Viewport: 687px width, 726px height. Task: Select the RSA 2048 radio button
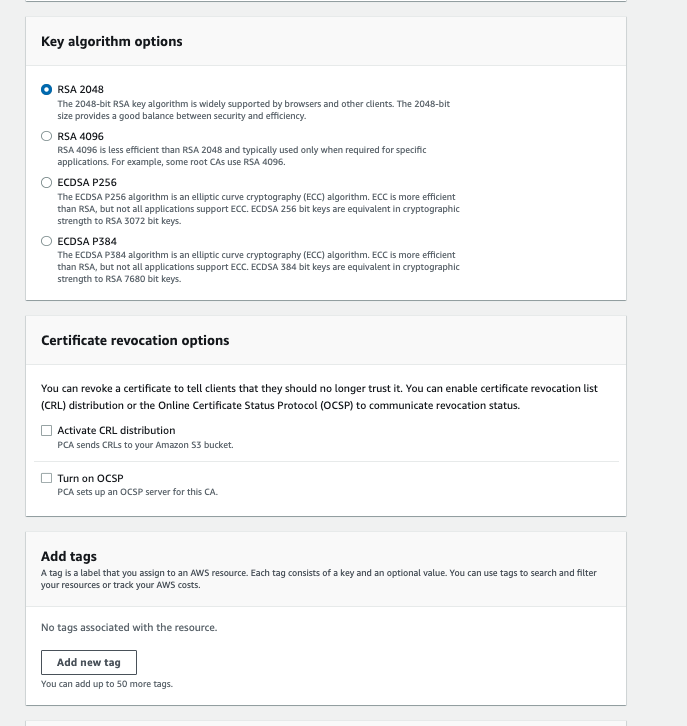[x=46, y=89]
